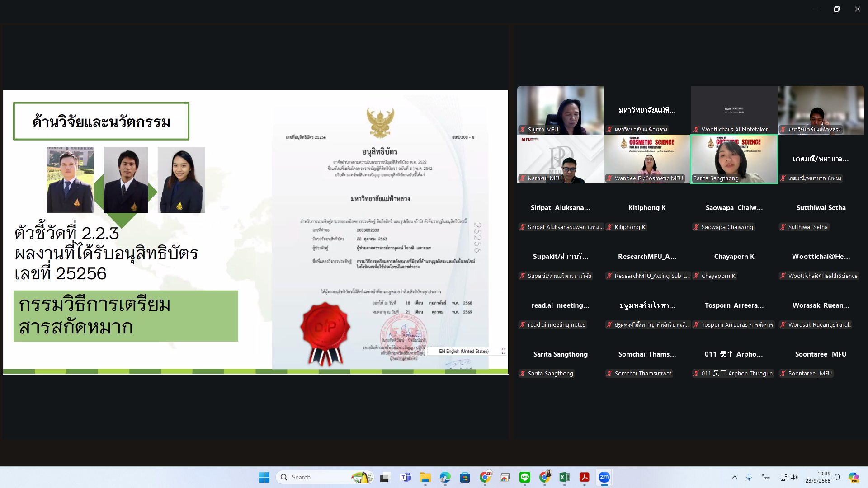Viewport: 868px width, 488px height.
Task: Open Microsoft Edge from taskbar
Action: [x=445, y=477]
